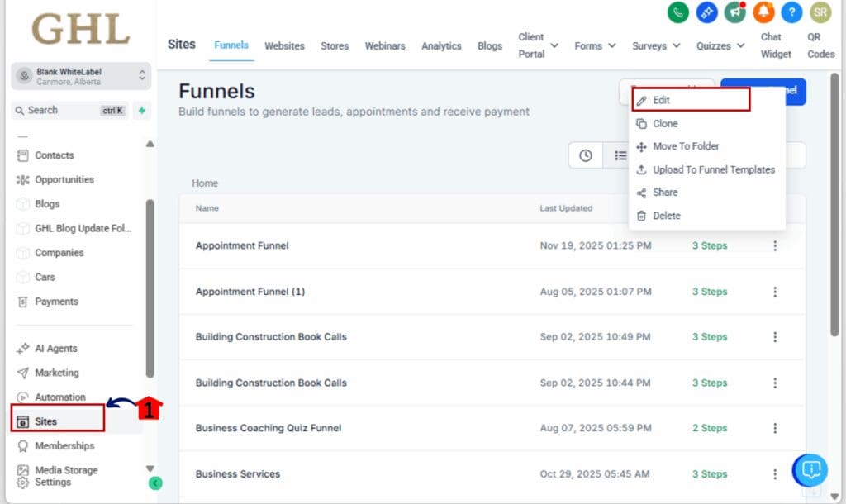Viewport: 846px width, 504px height.
Task: Select Clone from the context menu
Action: (x=663, y=123)
